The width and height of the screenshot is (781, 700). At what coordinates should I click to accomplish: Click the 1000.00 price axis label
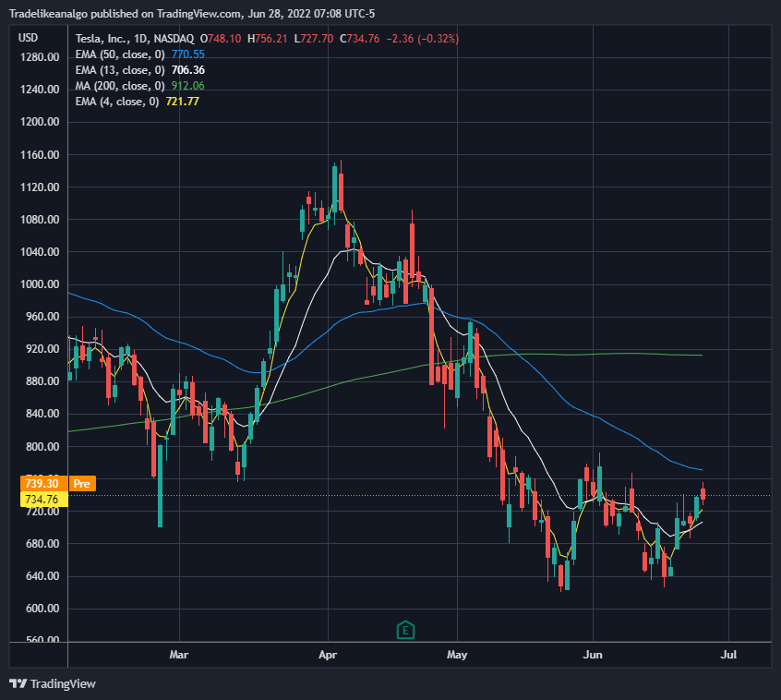pyautogui.click(x=40, y=284)
